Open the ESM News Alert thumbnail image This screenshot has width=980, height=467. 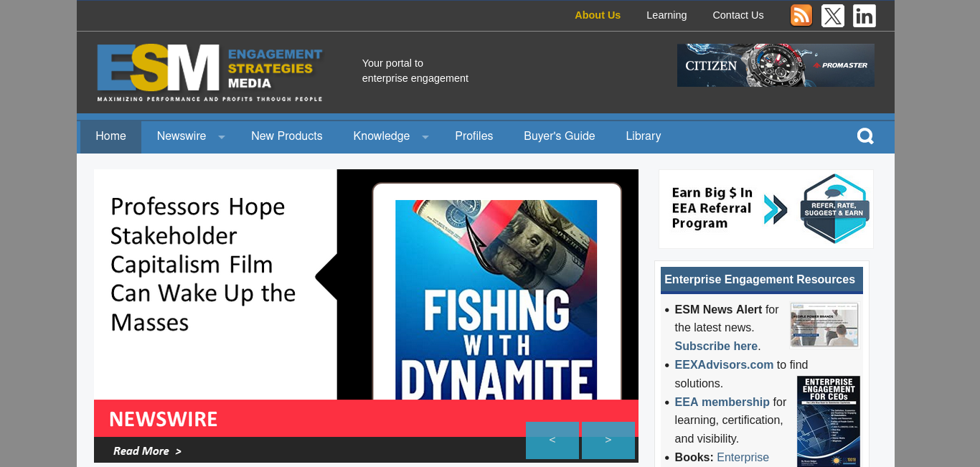(824, 324)
